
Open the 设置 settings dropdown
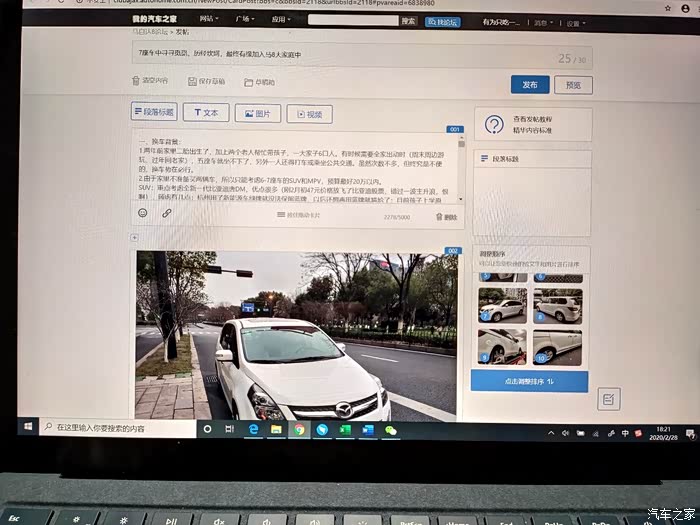(x=576, y=23)
